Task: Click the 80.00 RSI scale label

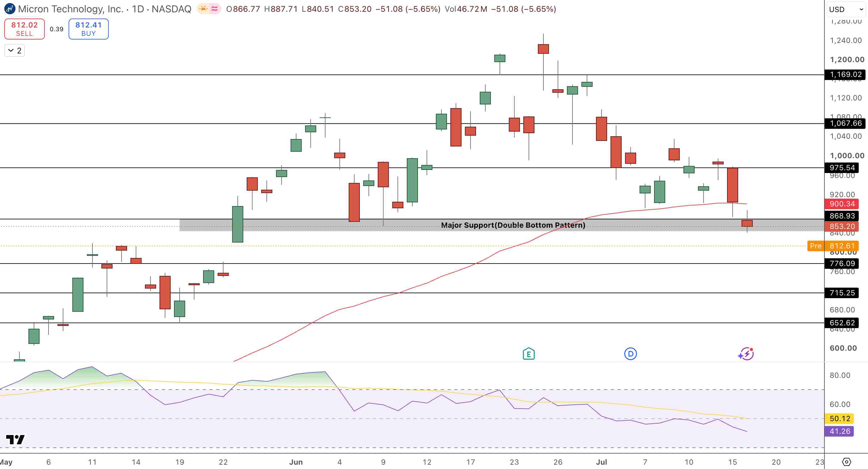Action: click(x=840, y=375)
